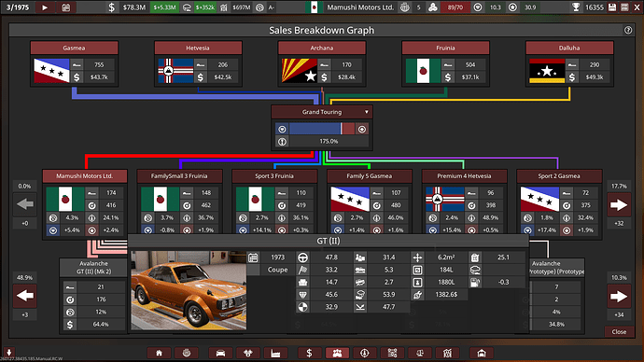Click the left arrow under 48.9%
Viewport: 644px width, 362px height.
click(24, 296)
